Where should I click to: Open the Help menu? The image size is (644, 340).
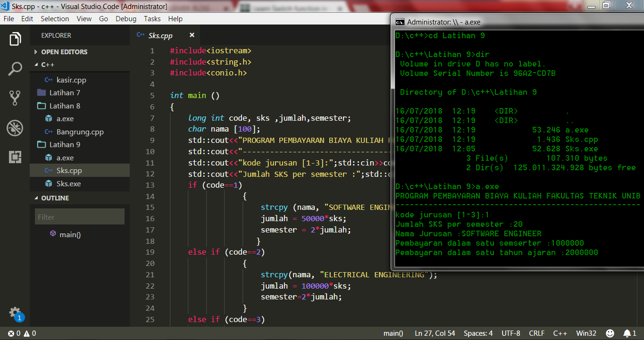click(x=176, y=19)
